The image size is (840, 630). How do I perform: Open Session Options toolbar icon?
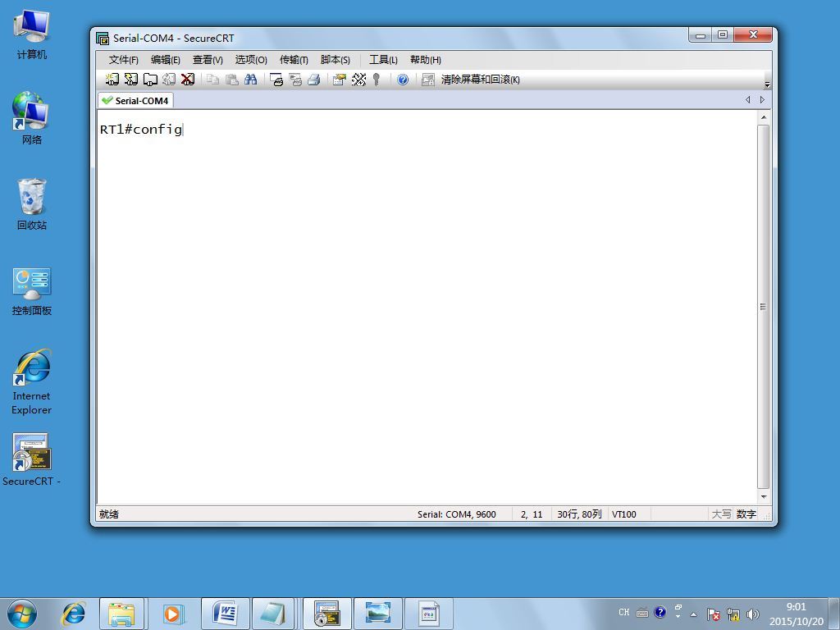click(x=339, y=80)
